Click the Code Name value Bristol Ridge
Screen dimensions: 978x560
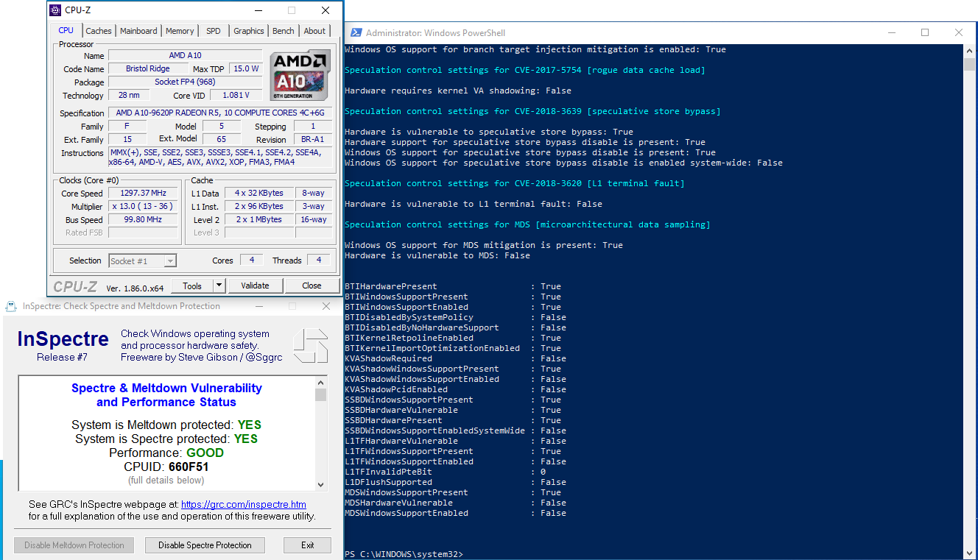point(147,68)
